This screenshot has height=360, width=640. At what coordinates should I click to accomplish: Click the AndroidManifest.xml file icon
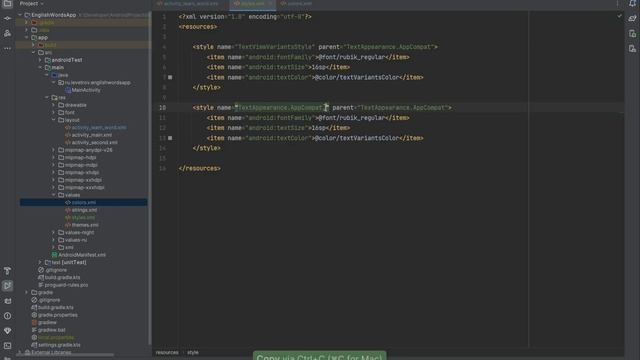[54, 255]
